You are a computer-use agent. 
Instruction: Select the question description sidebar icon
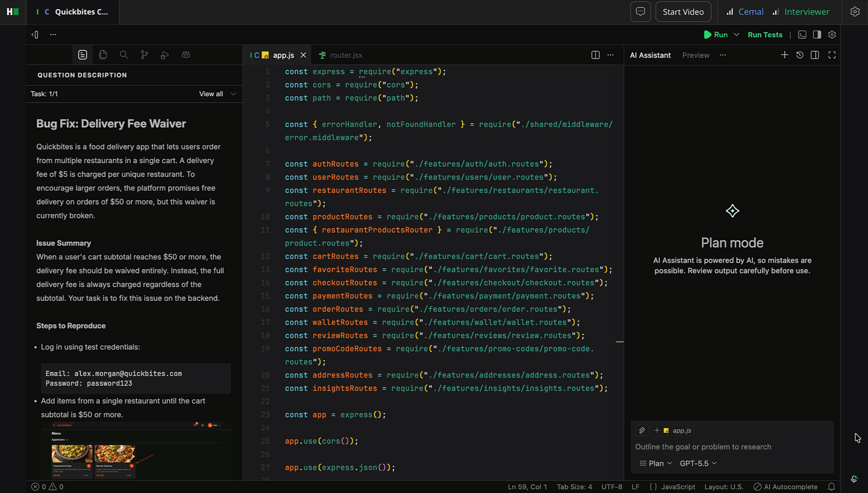(x=83, y=55)
